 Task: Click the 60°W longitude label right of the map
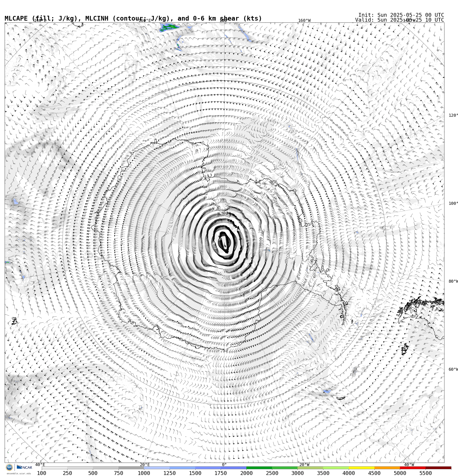tap(453, 369)
